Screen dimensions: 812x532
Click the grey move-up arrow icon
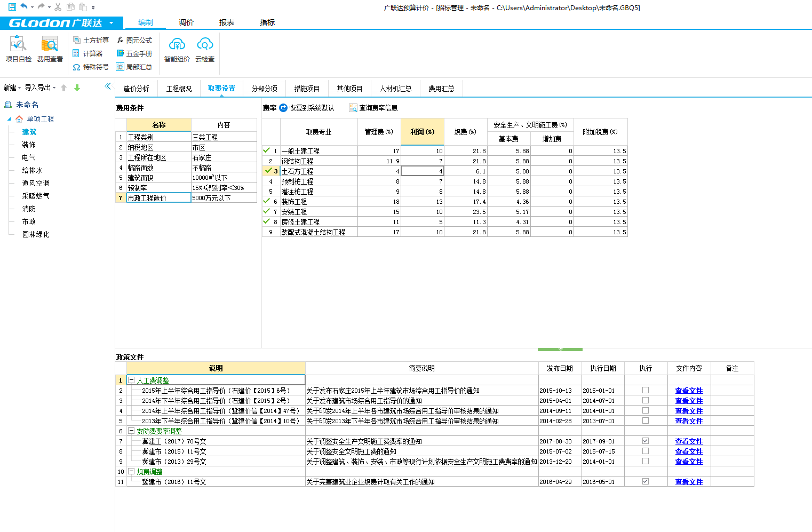(64, 88)
